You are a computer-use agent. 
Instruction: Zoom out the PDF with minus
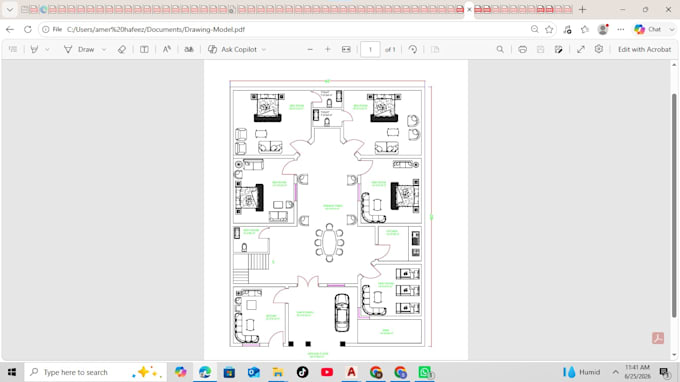point(310,49)
